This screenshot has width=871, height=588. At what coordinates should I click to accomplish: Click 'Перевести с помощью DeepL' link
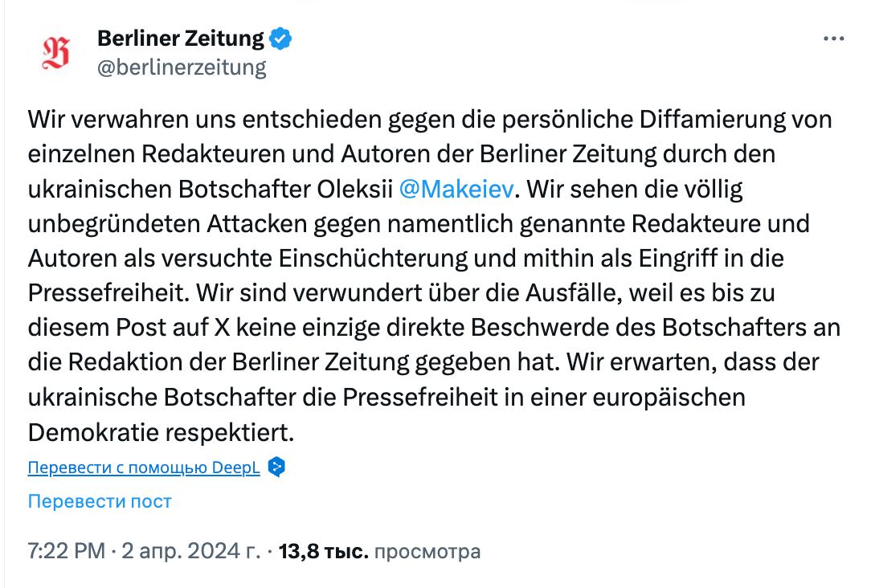point(144,468)
